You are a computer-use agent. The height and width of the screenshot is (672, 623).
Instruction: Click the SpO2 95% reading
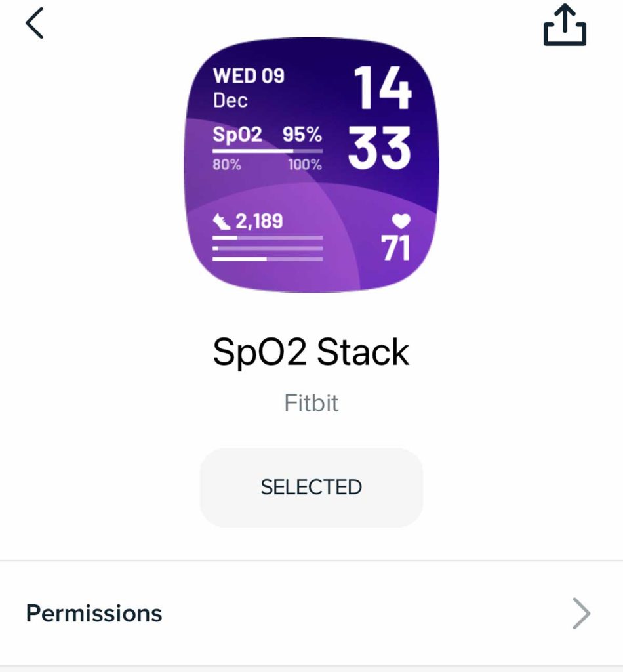pos(302,135)
